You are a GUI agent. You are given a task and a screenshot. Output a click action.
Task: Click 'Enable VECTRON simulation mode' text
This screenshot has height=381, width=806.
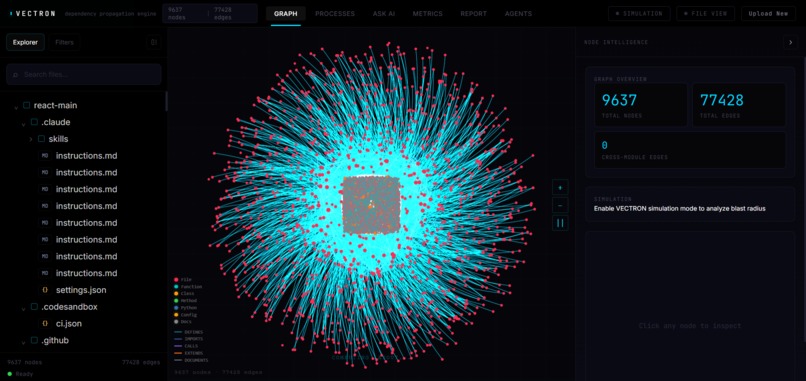pos(680,209)
